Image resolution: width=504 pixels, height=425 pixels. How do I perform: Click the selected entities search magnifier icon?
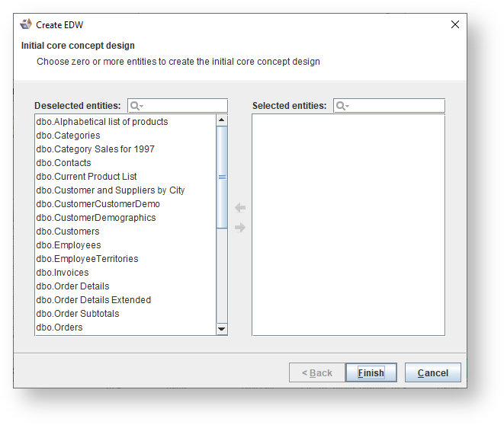tap(341, 106)
